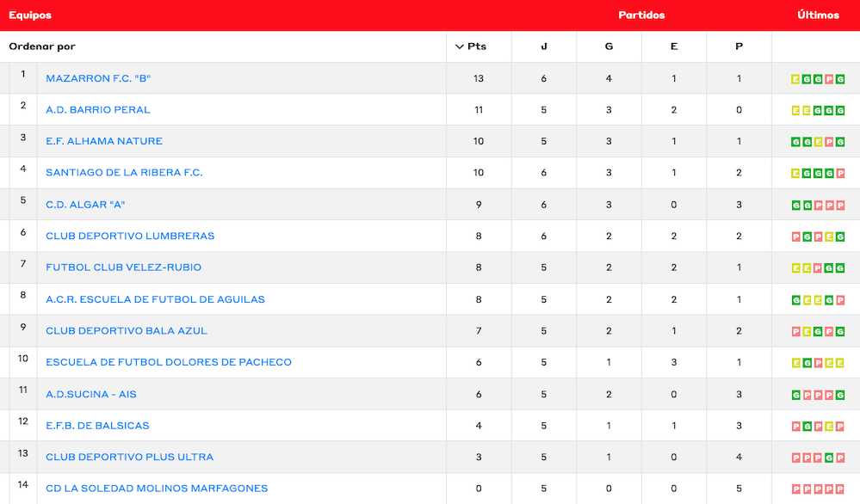
Task: Click the yellow draw badge in E.F. ALHAMA NATURE row
Action: [818, 142]
